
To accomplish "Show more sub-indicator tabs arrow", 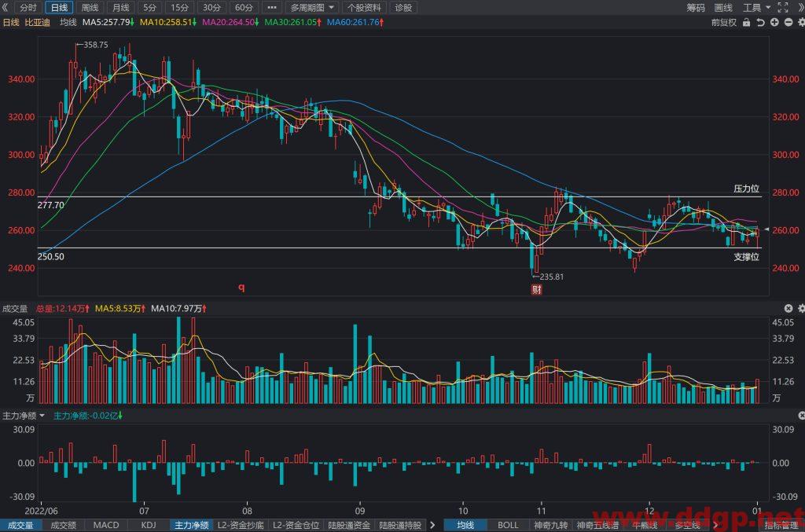I will [x=432, y=526].
